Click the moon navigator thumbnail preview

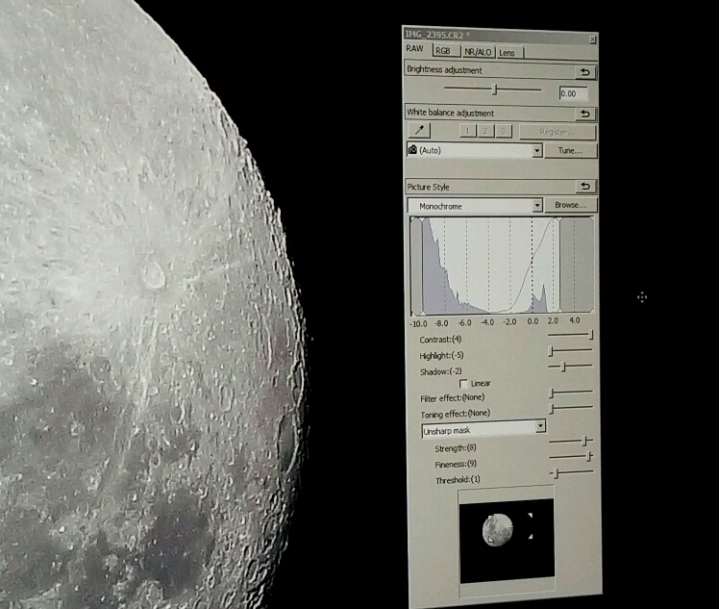coord(507,541)
